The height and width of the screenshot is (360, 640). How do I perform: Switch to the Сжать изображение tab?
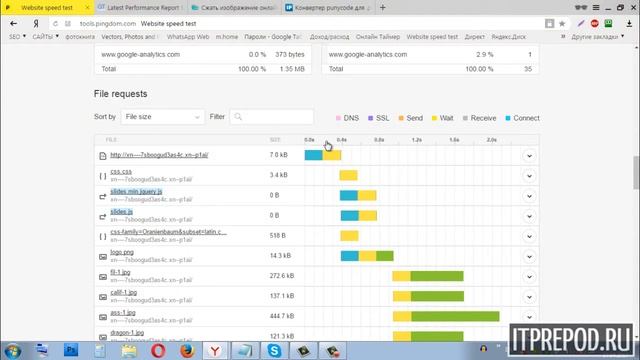pos(235,7)
